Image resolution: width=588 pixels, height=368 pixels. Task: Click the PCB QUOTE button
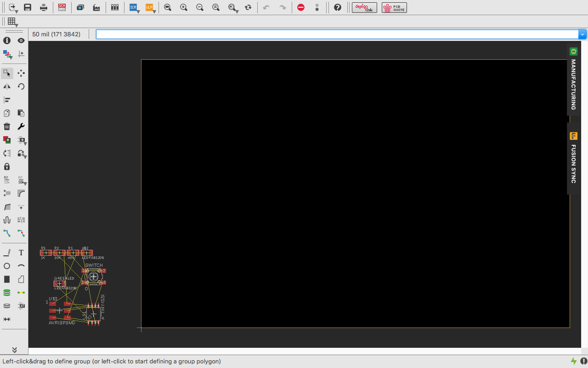click(x=394, y=7)
